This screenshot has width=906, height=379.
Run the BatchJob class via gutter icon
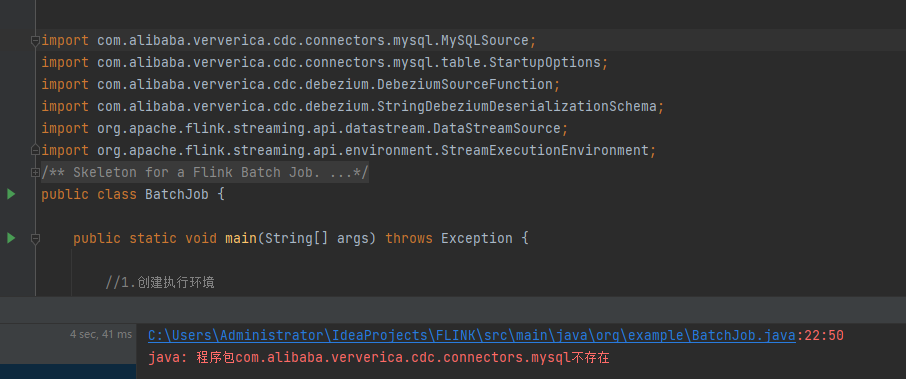tap(11, 194)
